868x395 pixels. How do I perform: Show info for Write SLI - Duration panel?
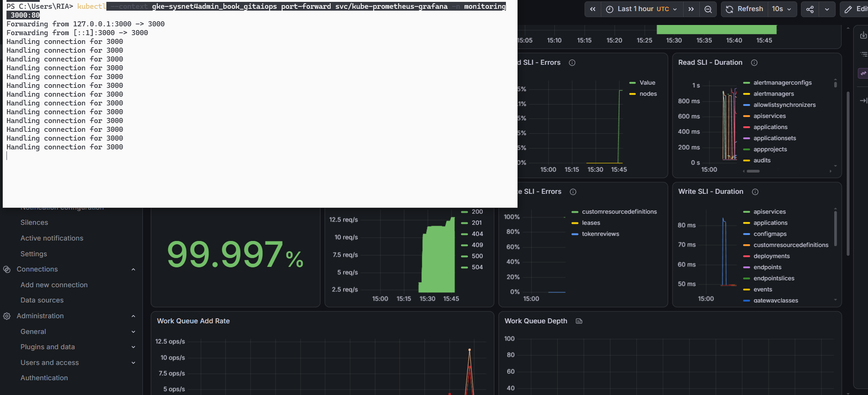755,191
